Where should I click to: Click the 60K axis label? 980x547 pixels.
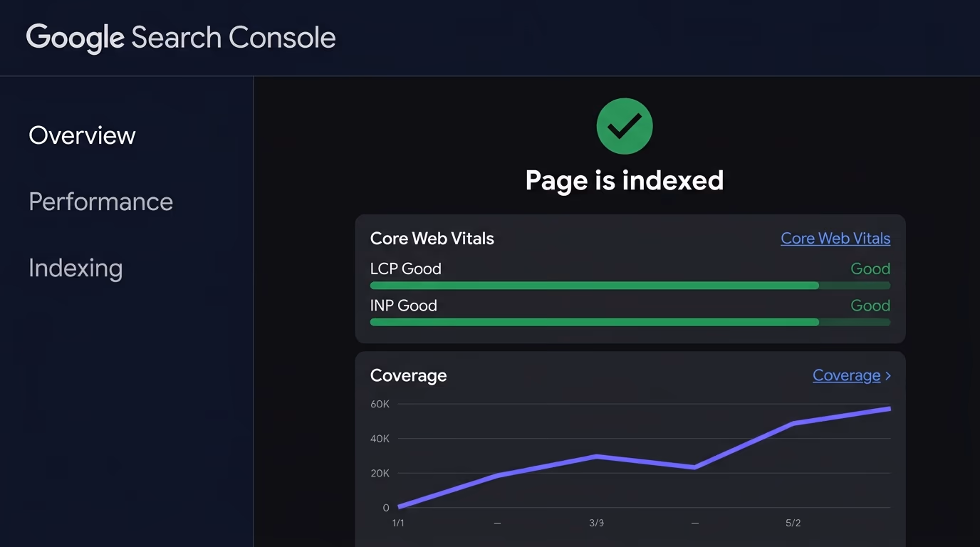click(x=380, y=404)
